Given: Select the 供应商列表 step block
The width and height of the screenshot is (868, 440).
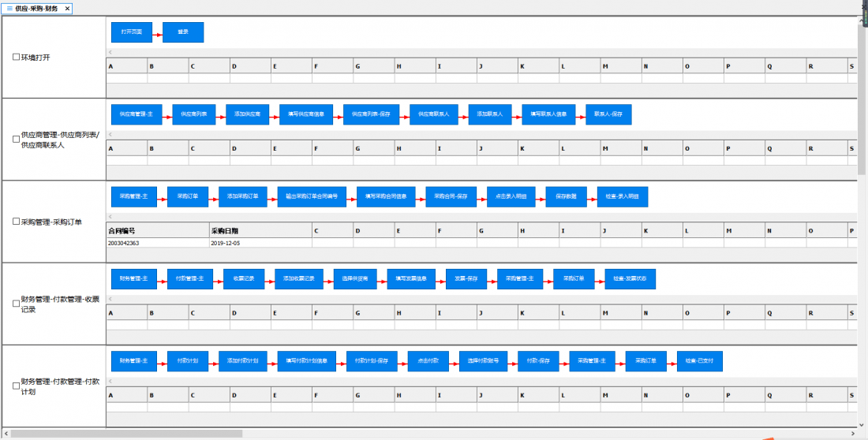Looking at the screenshot, I should (x=194, y=114).
